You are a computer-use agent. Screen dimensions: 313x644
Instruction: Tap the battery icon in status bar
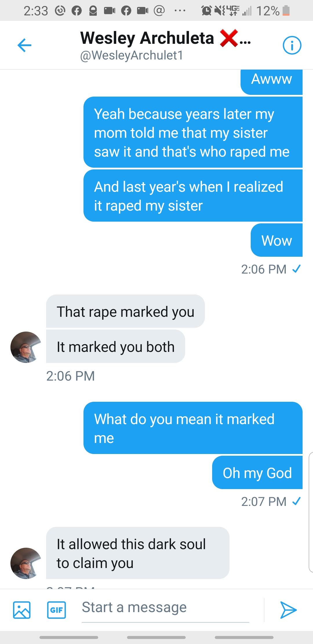point(286,11)
